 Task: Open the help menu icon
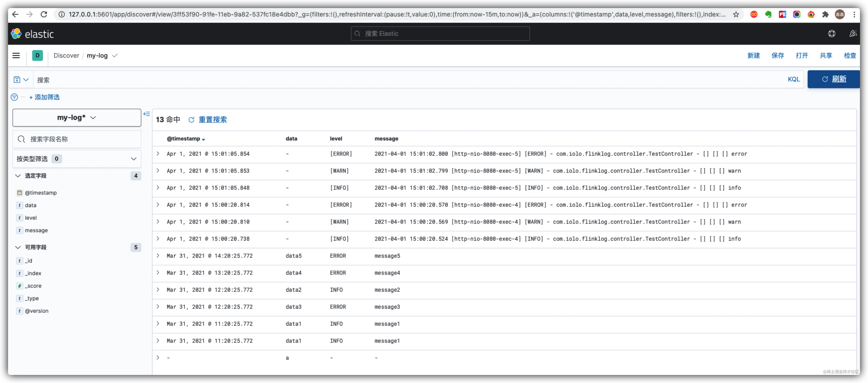point(832,34)
